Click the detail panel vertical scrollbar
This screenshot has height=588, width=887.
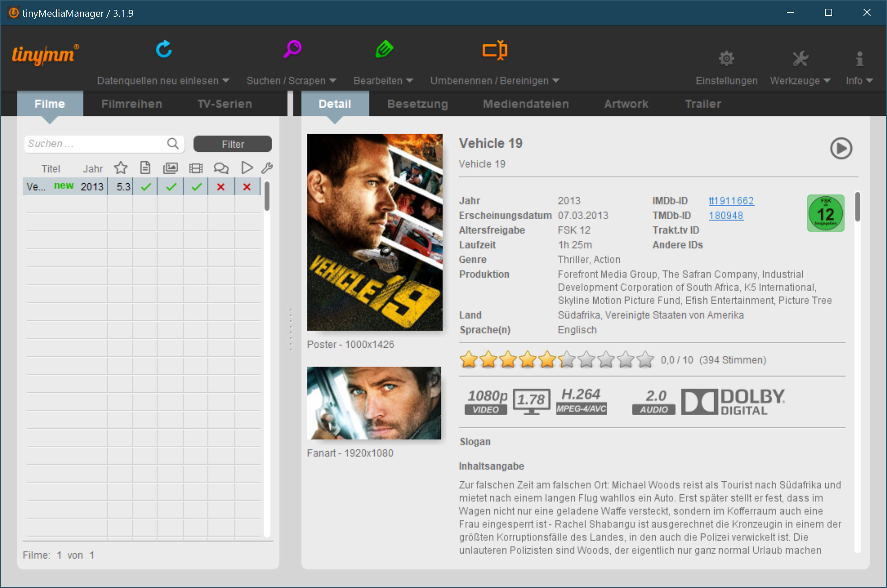tap(858, 207)
